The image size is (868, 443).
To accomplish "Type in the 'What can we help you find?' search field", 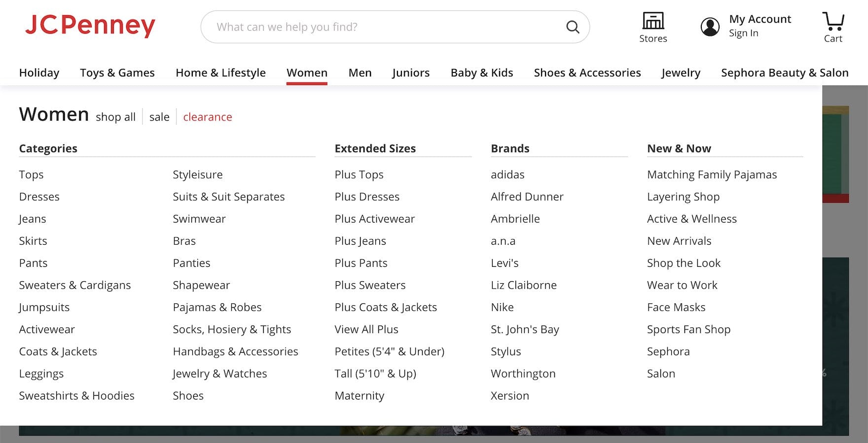I will click(x=385, y=27).
